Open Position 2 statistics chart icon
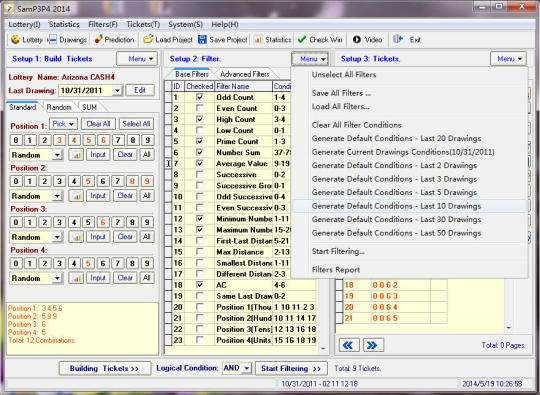This screenshot has height=395, width=540. click(x=76, y=196)
